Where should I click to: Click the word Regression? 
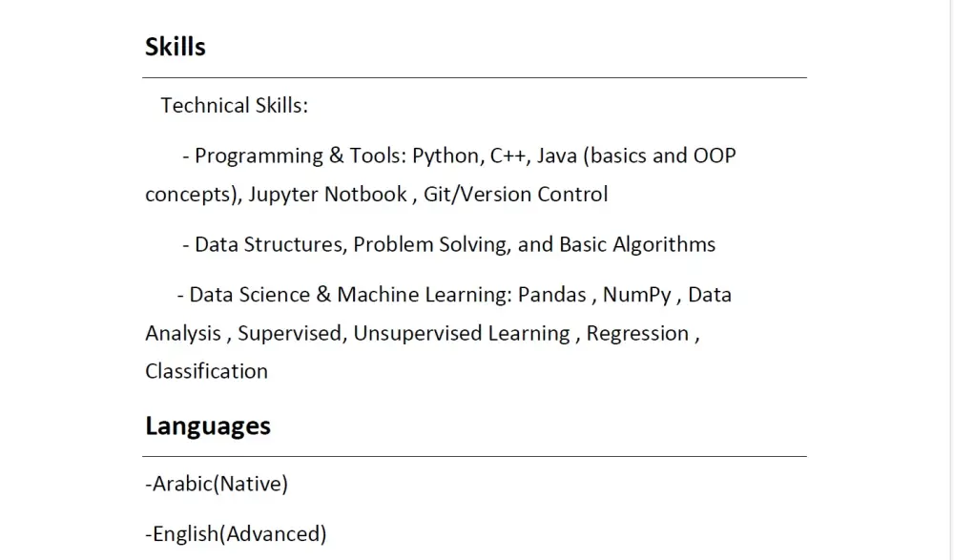637,334
